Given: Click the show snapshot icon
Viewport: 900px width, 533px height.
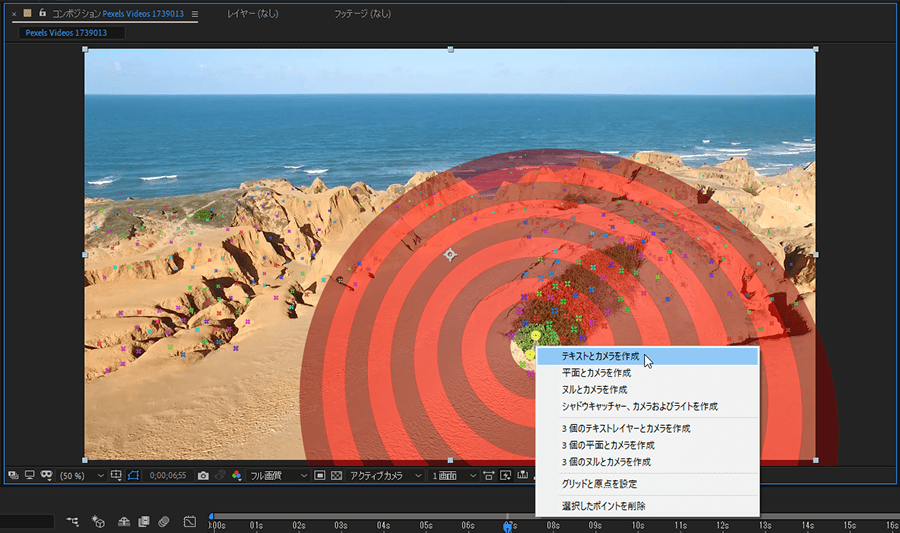Looking at the screenshot, I should coord(220,476).
